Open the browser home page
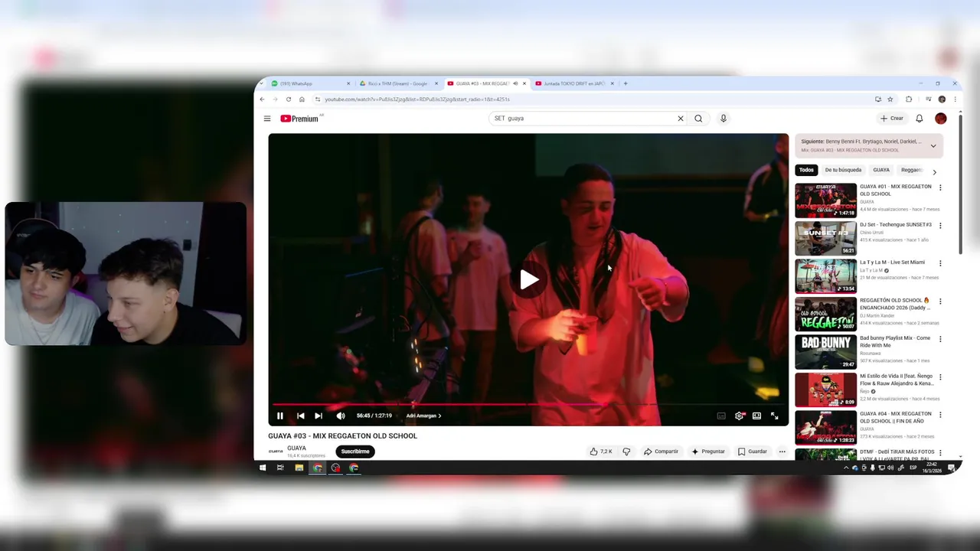Viewport: 980px width, 551px height. tap(302, 99)
